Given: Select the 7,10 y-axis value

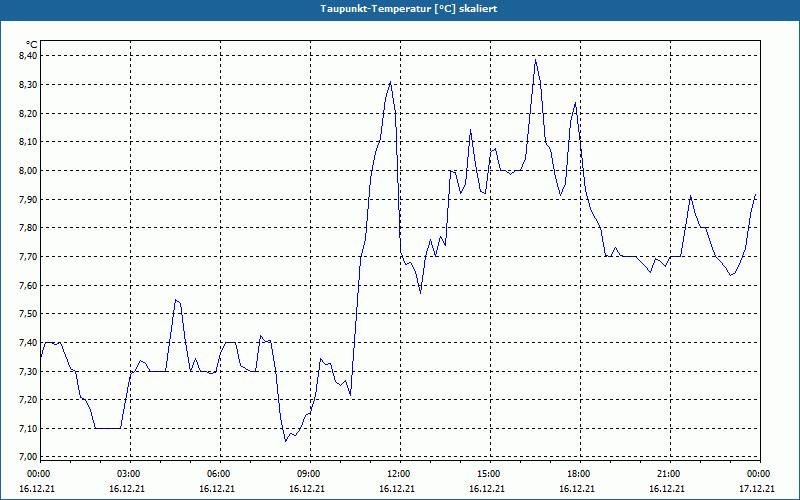Looking at the screenshot, I should coord(27,429).
